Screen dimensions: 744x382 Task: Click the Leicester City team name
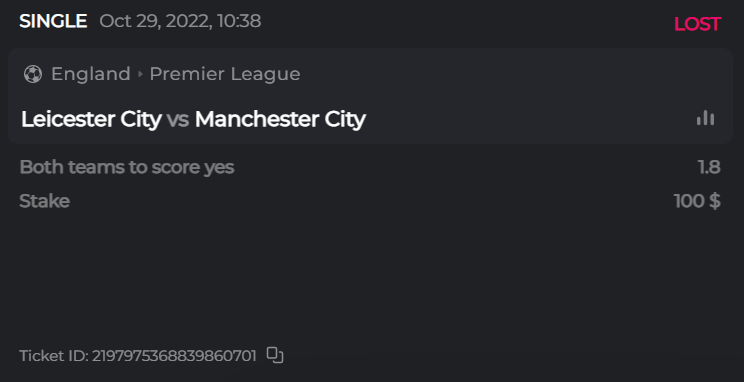click(x=91, y=119)
